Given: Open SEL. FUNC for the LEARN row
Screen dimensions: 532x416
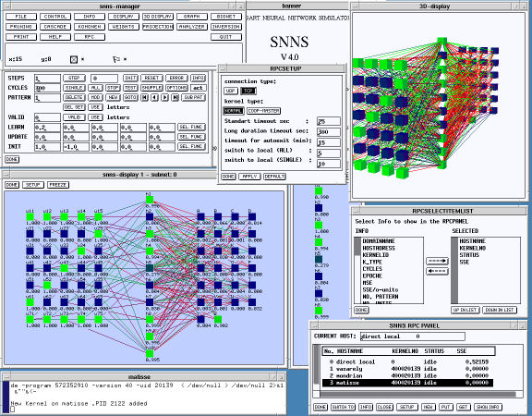Looking at the screenshot, I should pos(191,127).
